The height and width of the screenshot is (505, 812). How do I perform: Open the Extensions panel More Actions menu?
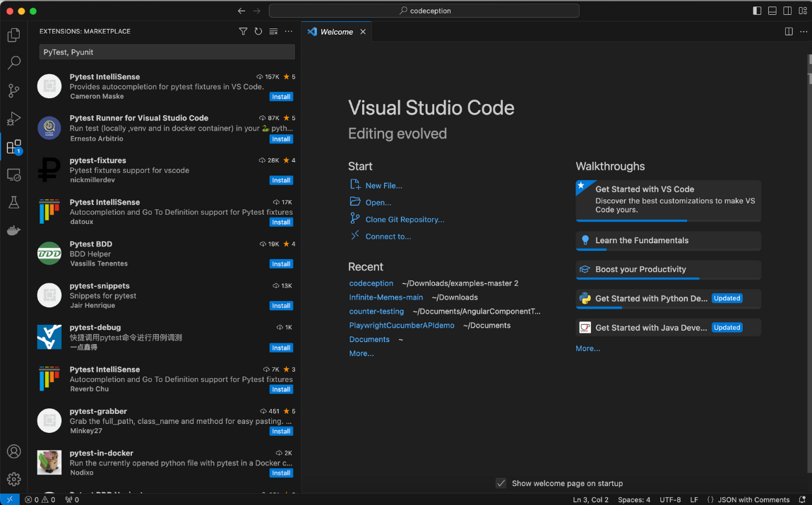point(288,31)
